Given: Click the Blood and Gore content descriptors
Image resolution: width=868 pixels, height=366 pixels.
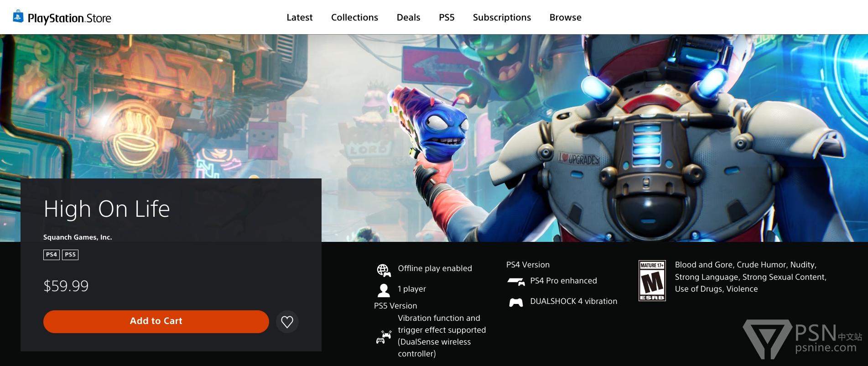Looking at the screenshot, I should (x=751, y=277).
